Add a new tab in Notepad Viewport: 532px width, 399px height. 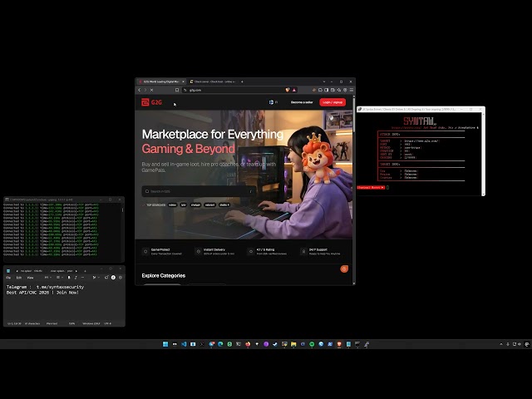(85, 271)
